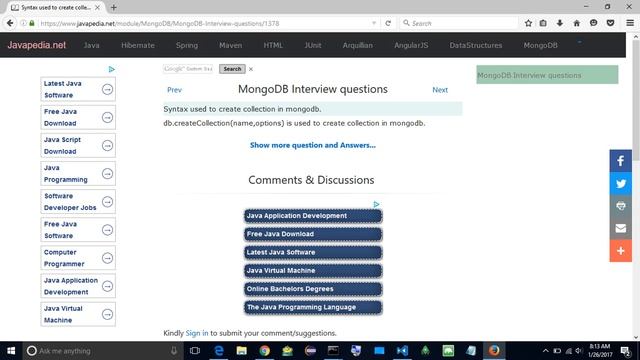Click the Google custom search field
Image resolution: width=640 pixels, height=360 pixels.
(x=188, y=69)
